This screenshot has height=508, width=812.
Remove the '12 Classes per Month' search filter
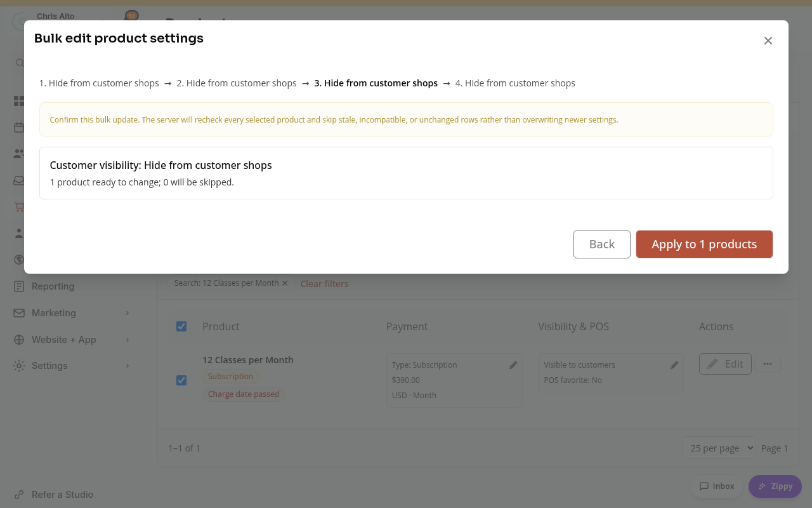coord(285,283)
